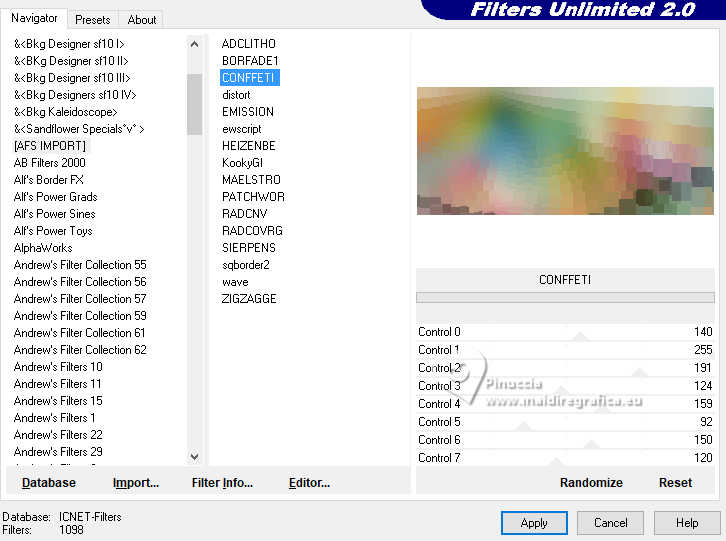Click the Cancel button
Image resolution: width=726 pixels, height=541 pixels.
610,523
